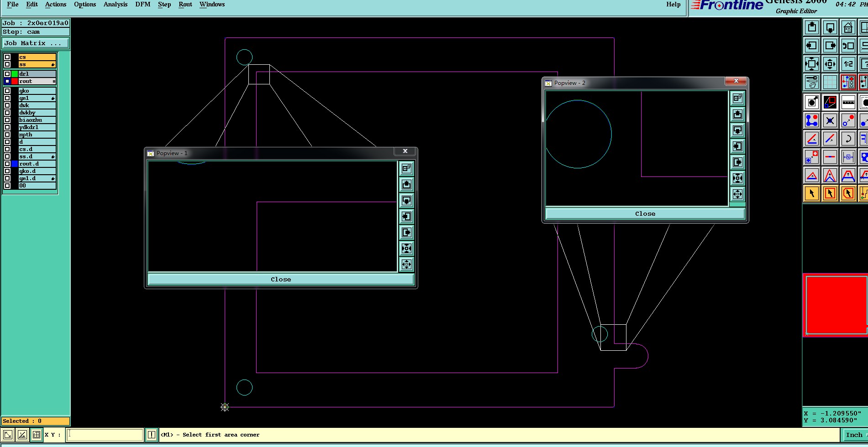Click the connected blue nodes tool icon
This screenshot has width=868, height=447.
coord(812,120)
